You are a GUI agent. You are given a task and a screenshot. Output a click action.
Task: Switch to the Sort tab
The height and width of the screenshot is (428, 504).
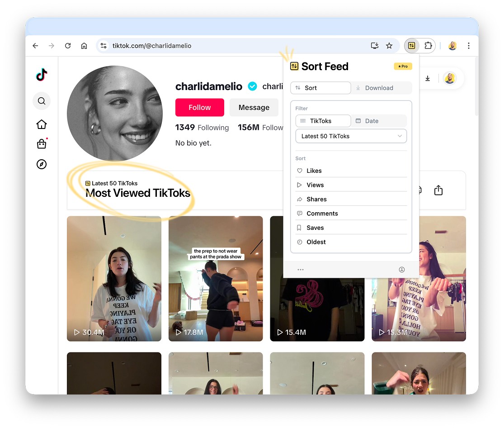pyautogui.click(x=320, y=88)
